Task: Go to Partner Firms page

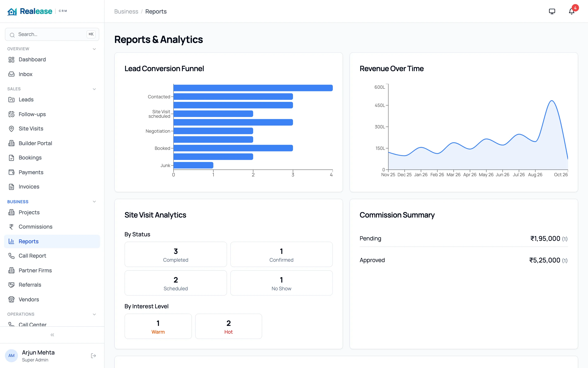Action: point(52,270)
